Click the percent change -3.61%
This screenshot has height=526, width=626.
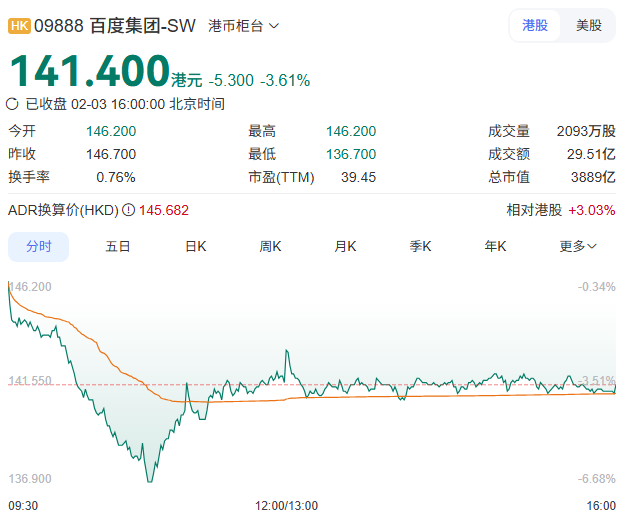285,80
